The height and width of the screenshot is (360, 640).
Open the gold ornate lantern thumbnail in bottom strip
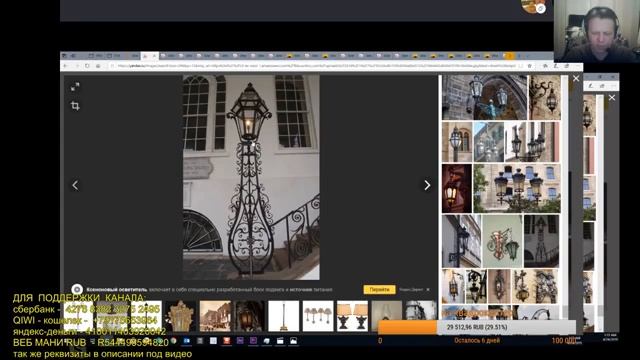click(x=180, y=316)
